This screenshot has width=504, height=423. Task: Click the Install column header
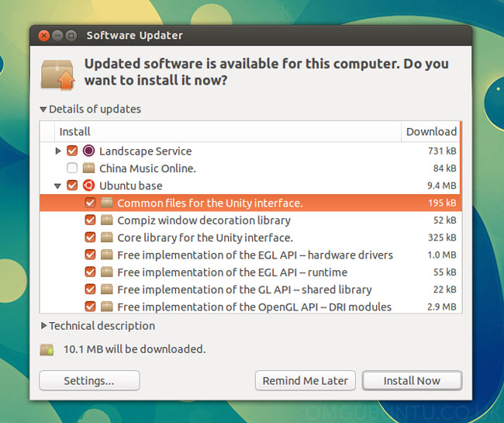click(x=75, y=131)
